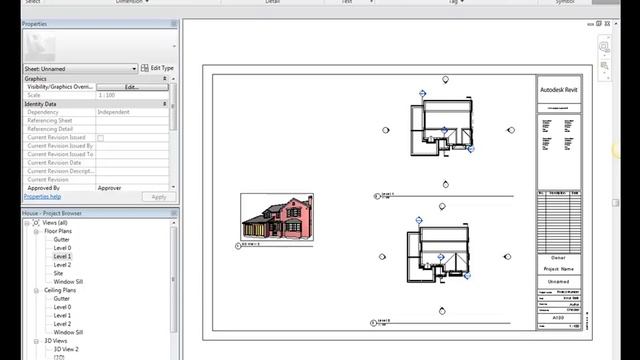
Task: Click the Level 0 view title bubble
Action: (x=373, y=323)
